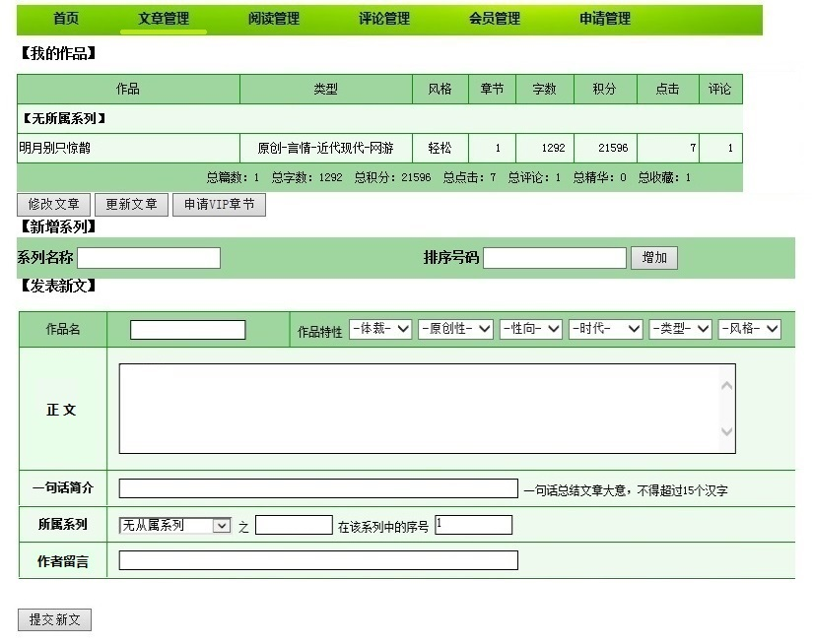Open the -类型- dropdown

click(x=680, y=329)
